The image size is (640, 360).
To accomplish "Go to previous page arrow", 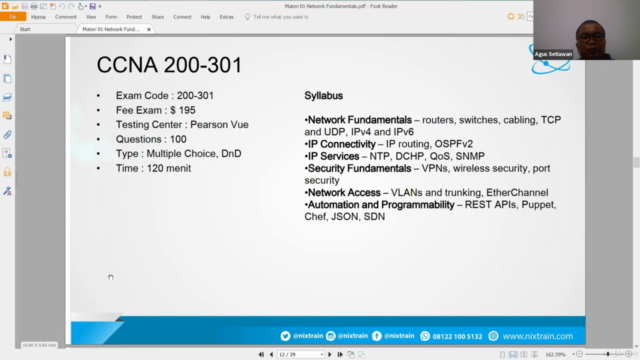I will point(271,355).
